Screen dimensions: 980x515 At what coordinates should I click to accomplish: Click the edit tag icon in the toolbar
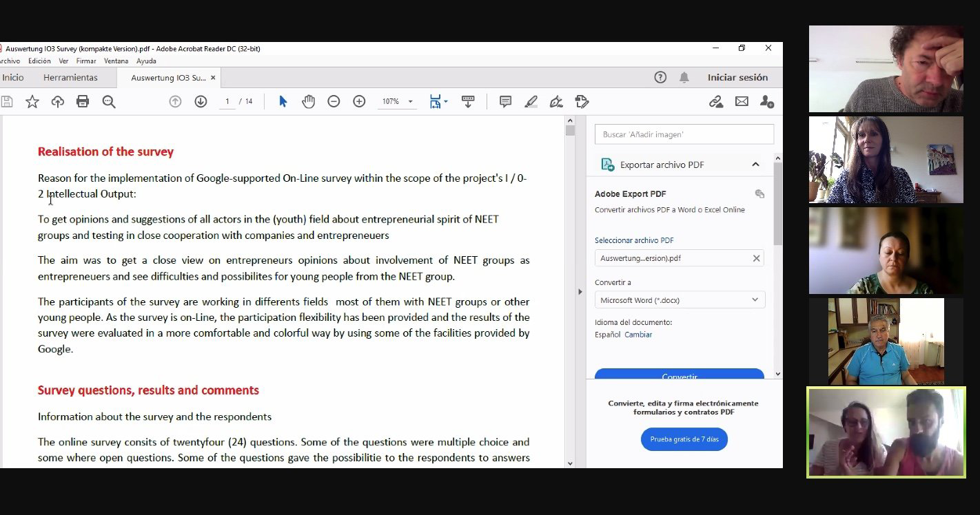tap(582, 102)
